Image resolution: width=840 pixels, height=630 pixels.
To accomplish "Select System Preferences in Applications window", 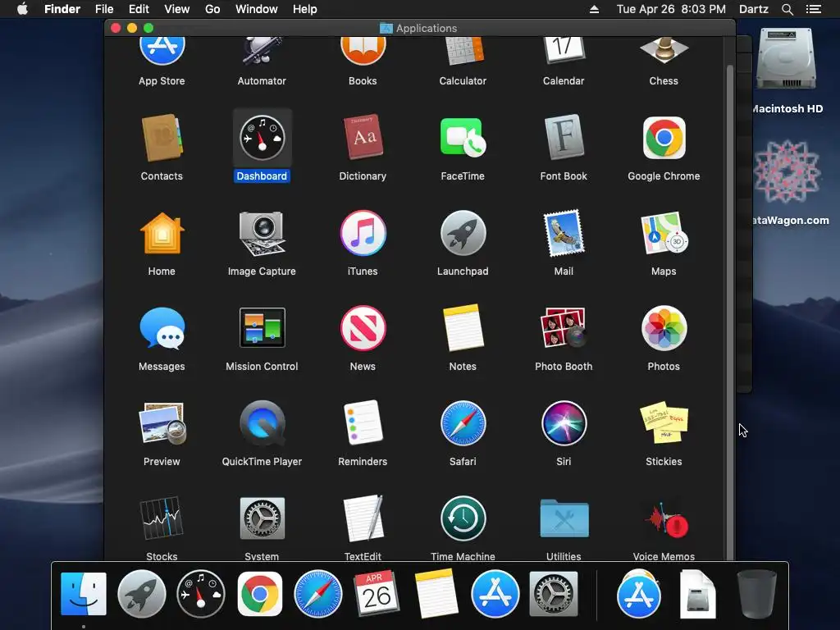I will pyautogui.click(x=262, y=518).
